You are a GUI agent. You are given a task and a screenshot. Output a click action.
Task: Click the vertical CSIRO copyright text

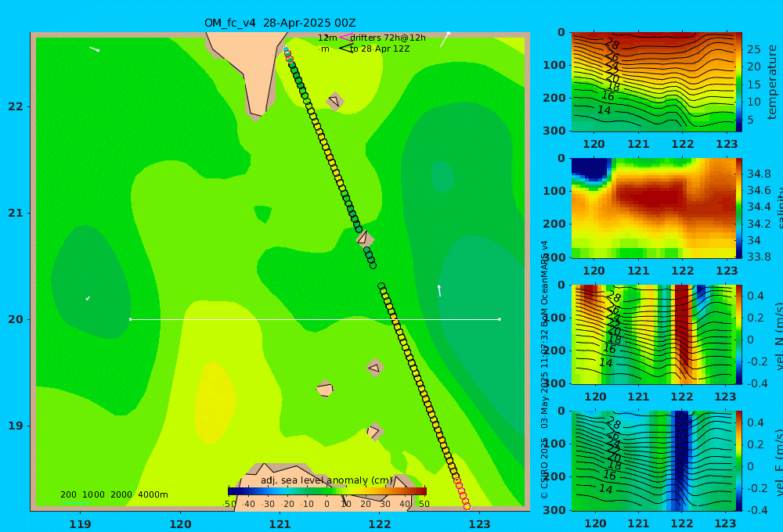(545, 370)
